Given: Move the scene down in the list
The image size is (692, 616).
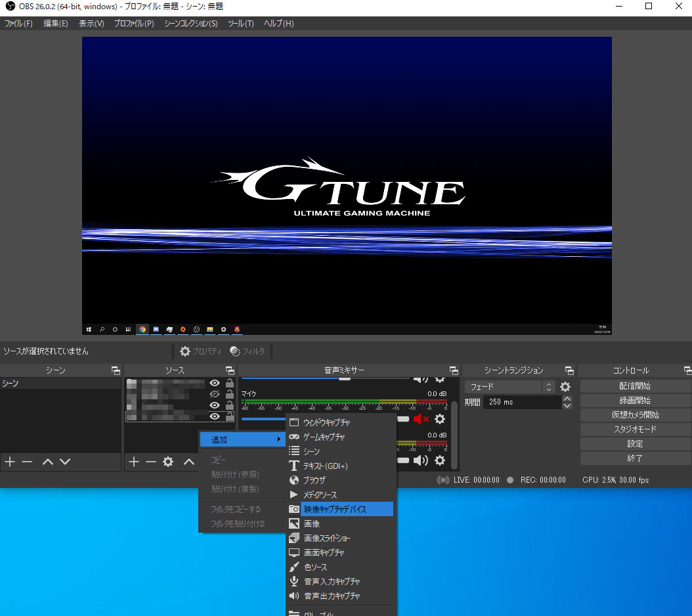Looking at the screenshot, I should click(65, 462).
